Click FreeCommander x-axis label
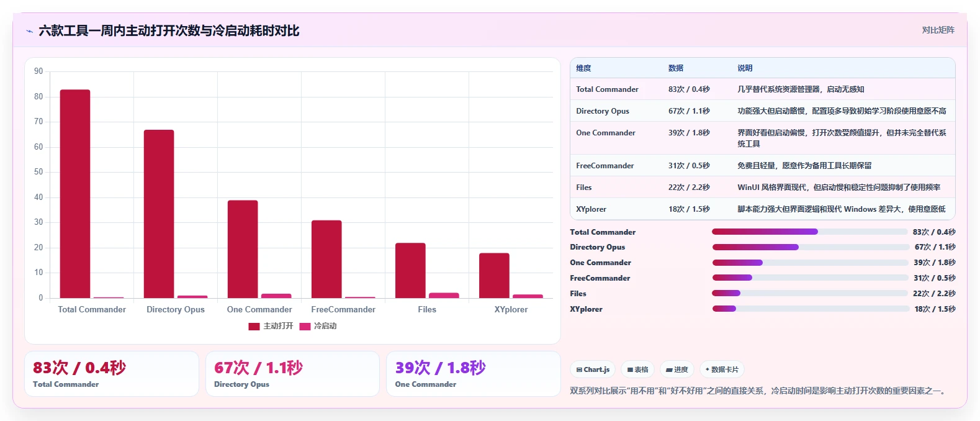 (x=343, y=310)
